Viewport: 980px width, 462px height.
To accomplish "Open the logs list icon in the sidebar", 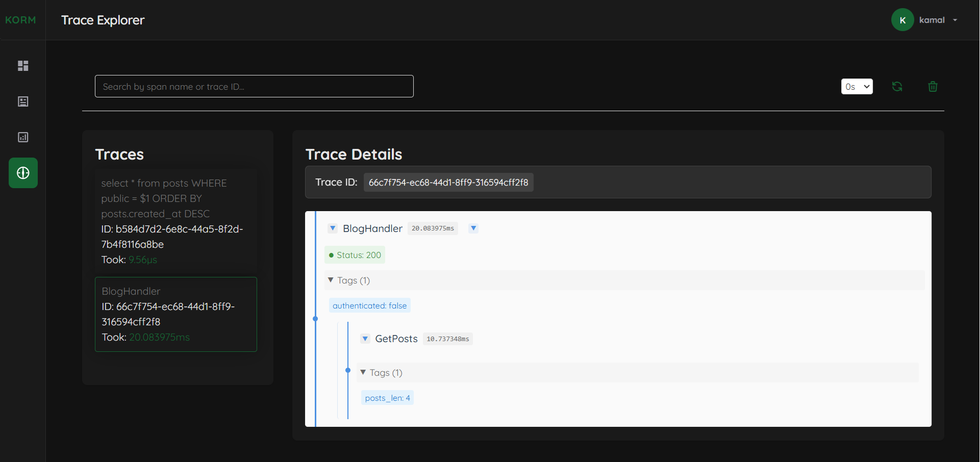I will pos(23,101).
